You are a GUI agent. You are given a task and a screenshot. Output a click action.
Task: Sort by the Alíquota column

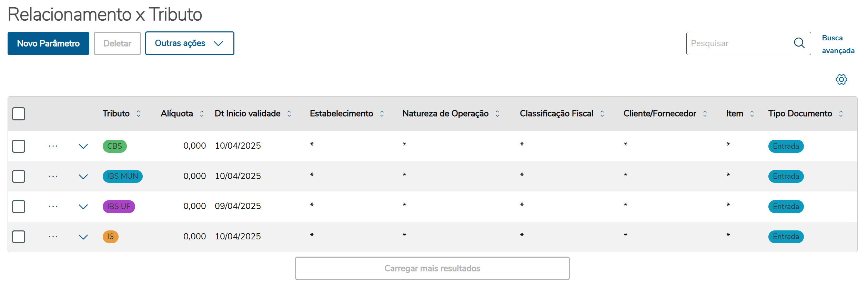[x=202, y=113]
